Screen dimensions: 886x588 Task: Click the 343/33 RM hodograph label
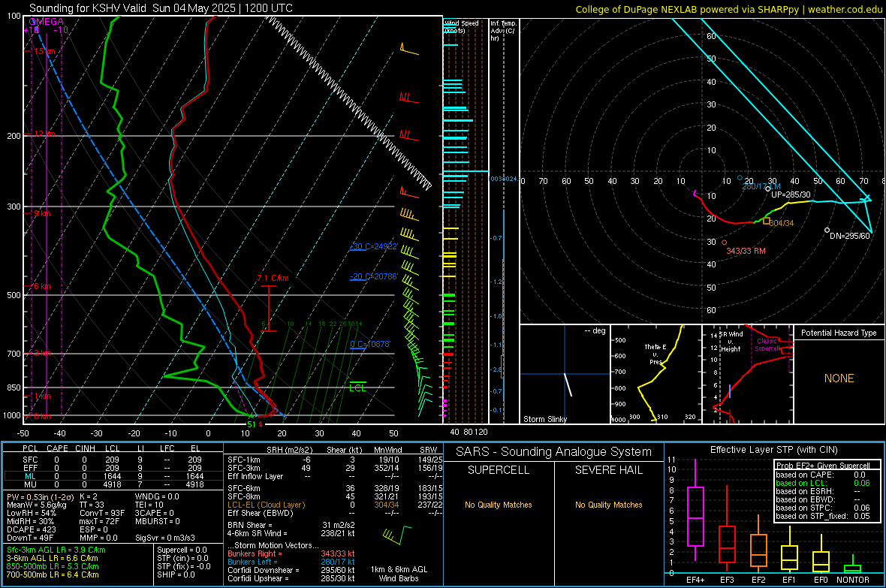tap(746, 251)
